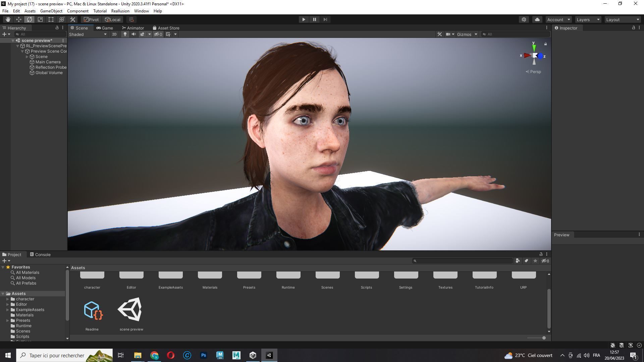
Task: Toggle hidden objects scene visibility
Action: pos(158,34)
